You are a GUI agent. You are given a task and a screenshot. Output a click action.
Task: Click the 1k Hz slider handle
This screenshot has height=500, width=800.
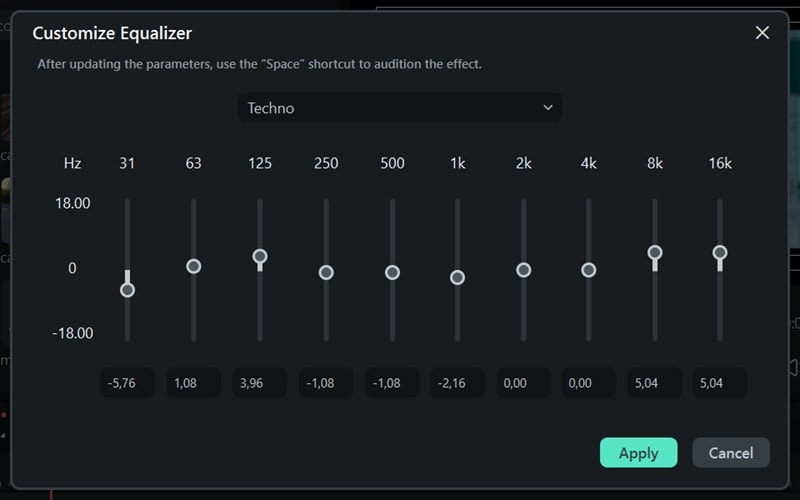458,277
